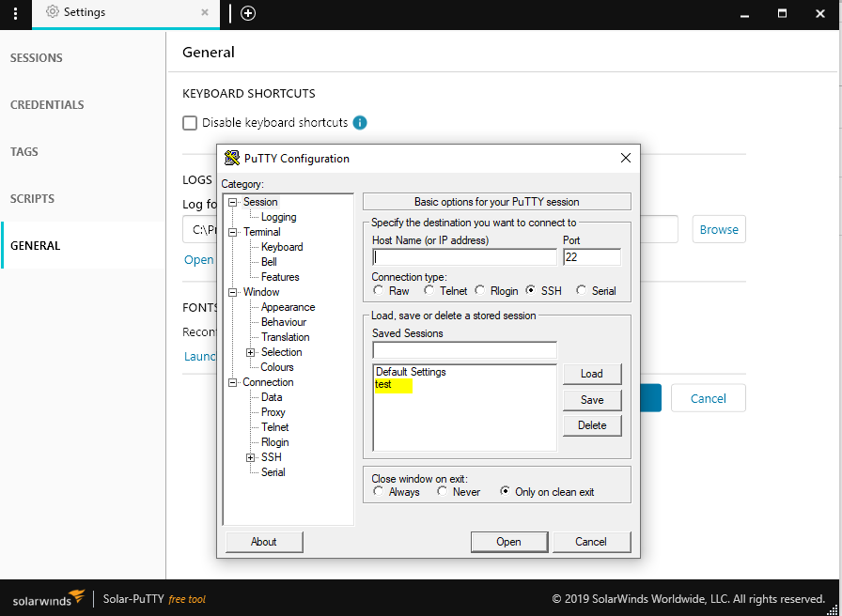Select Raw connection type
Viewport: 842px width, 616px height.
pyautogui.click(x=379, y=290)
